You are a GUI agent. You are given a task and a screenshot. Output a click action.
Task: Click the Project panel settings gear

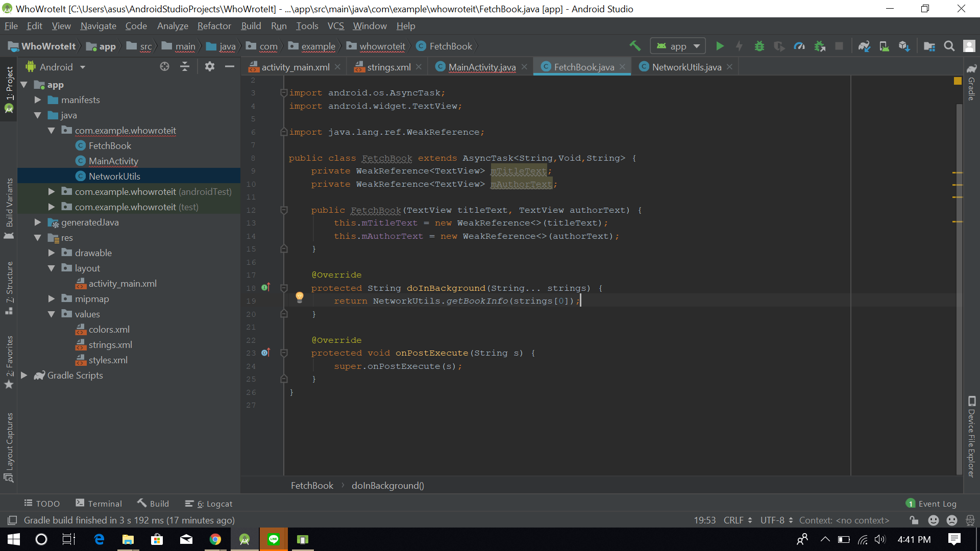point(209,67)
